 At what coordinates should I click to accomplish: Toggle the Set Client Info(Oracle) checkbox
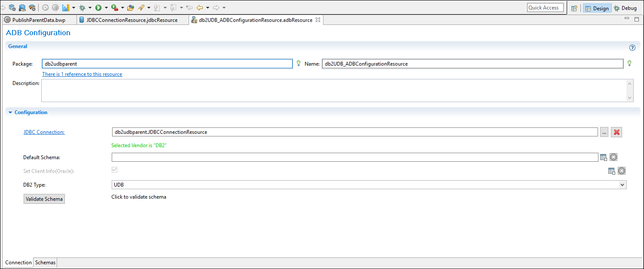[114, 170]
